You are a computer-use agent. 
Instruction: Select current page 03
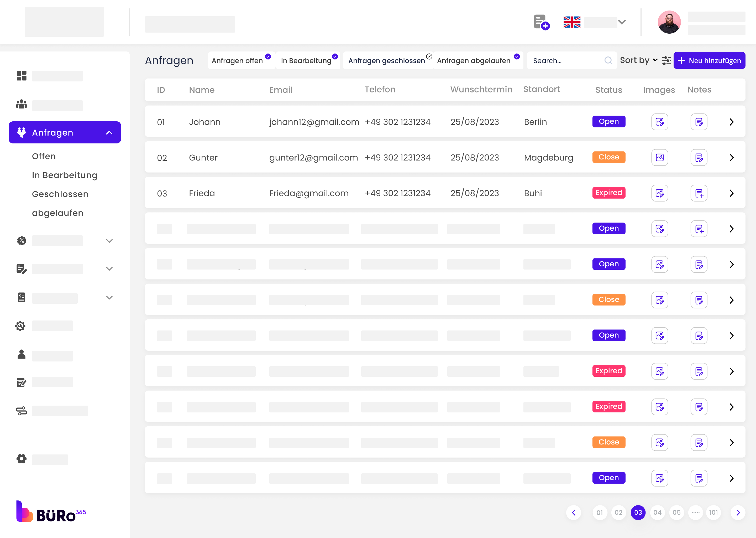[638, 513]
